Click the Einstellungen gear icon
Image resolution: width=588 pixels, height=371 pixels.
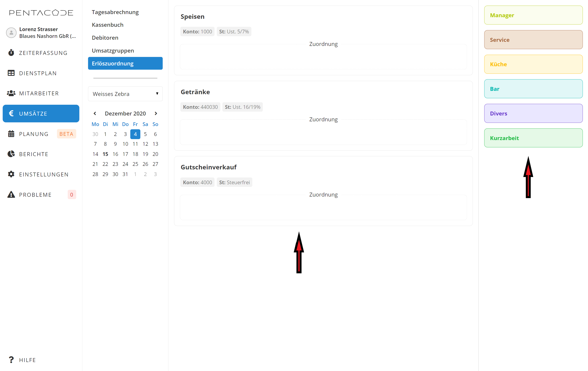click(x=11, y=174)
